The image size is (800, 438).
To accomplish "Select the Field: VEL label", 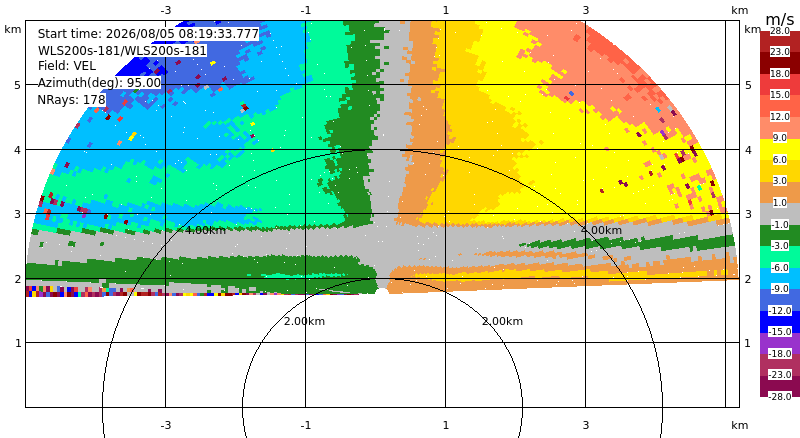I will click(x=67, y=66).
